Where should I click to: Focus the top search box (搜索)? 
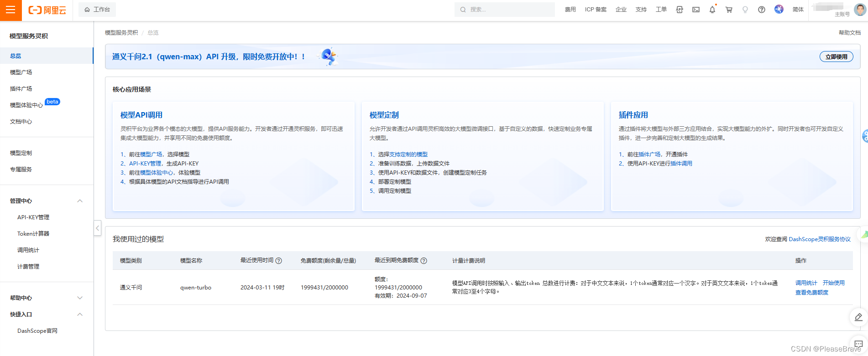click(504, 10)
